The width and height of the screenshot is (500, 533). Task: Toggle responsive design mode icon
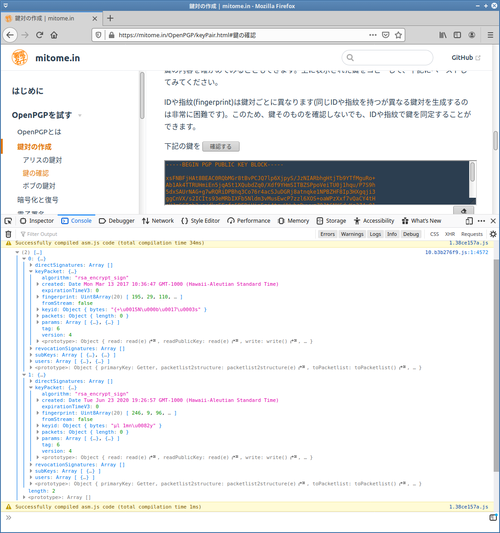(469, 221)
